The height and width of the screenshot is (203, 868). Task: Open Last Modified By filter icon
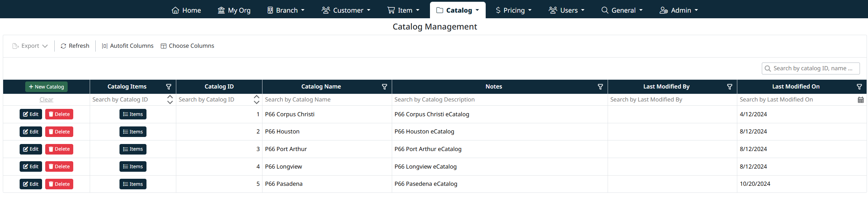(730, 87)
